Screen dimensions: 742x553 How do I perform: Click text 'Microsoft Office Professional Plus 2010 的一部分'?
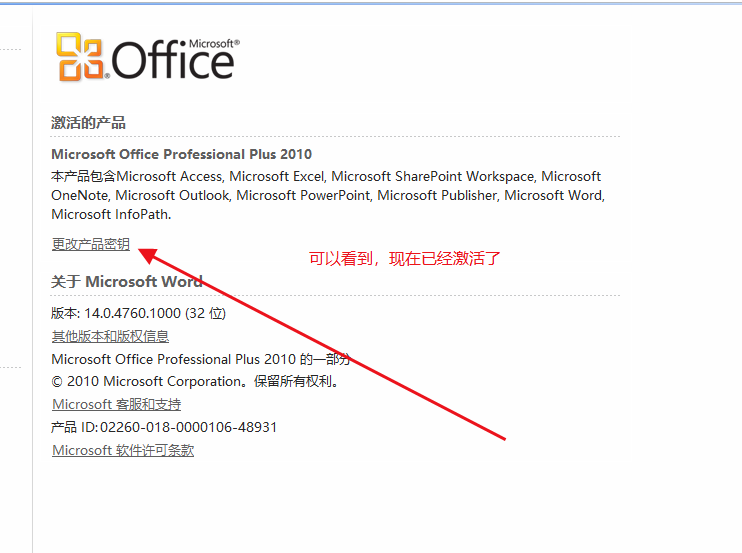(201, 359)
